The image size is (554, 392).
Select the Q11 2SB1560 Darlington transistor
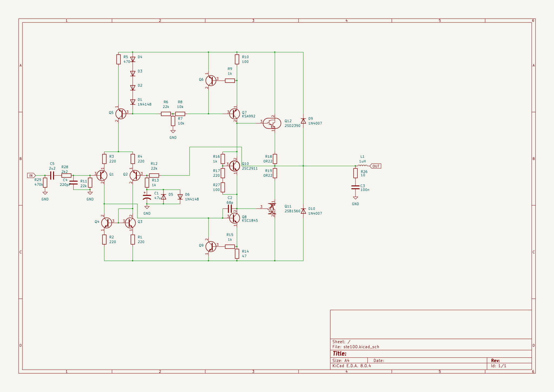tap(272, 209)
